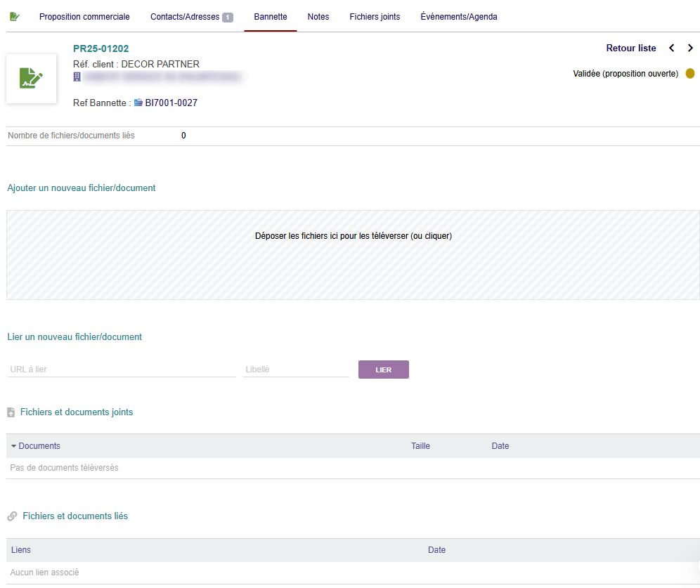Image resolution: width=700 pixels, height=588 pixels.
Task: Click the file drop zone to upload
Action: pyautogui.click(x=353, y=255)
